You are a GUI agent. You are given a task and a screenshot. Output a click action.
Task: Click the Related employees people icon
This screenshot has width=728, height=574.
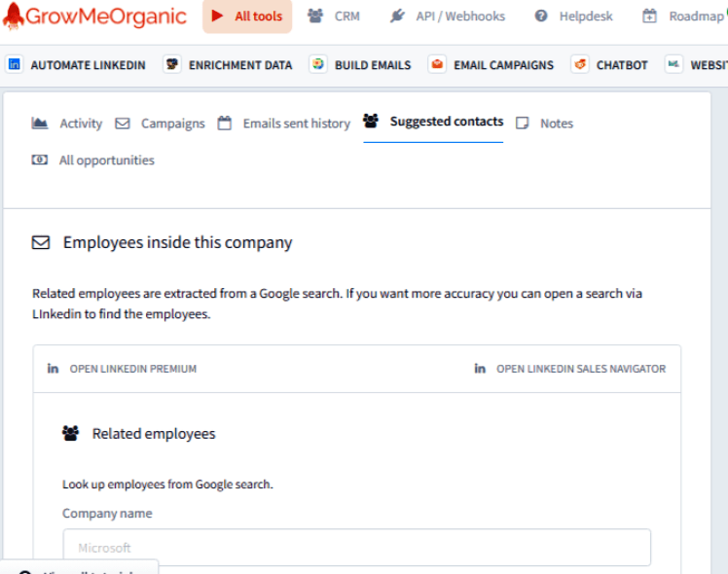(71, 433)
